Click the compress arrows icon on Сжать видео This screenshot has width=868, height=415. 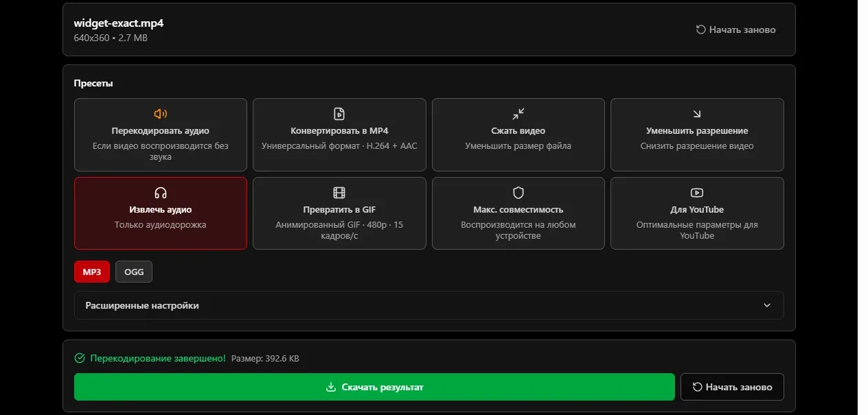[518, 114]
